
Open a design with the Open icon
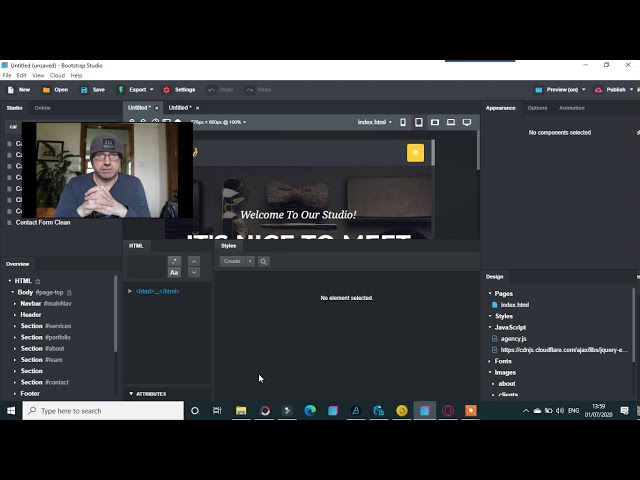pyautogui.click(x=46, y=90)
